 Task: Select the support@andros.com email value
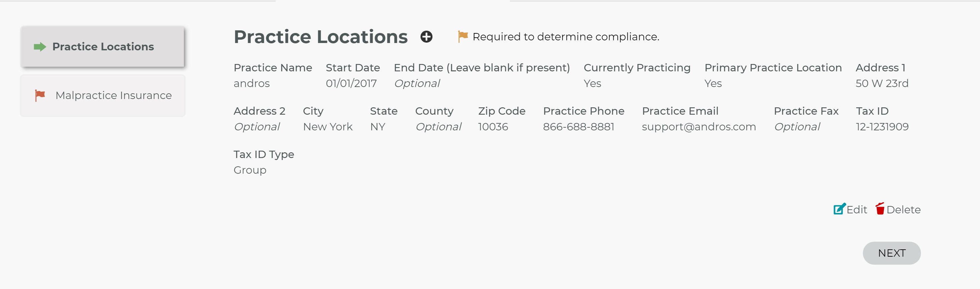(698, 127)
